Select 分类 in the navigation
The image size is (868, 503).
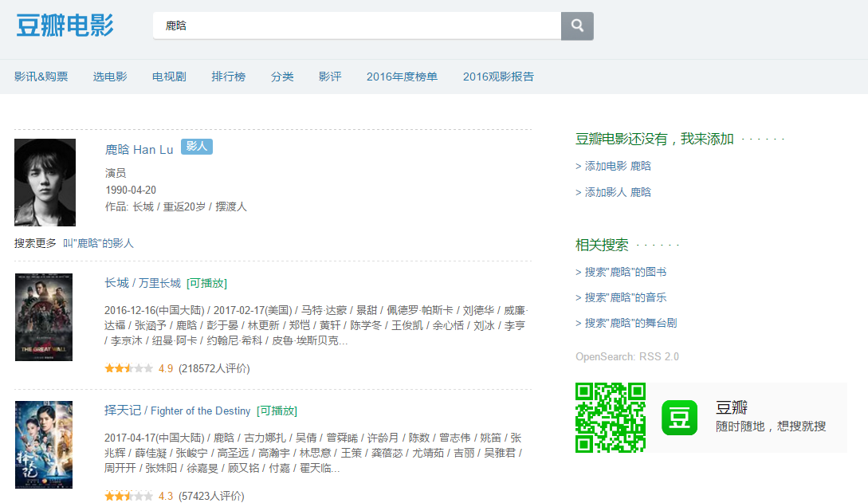[282, 77]
